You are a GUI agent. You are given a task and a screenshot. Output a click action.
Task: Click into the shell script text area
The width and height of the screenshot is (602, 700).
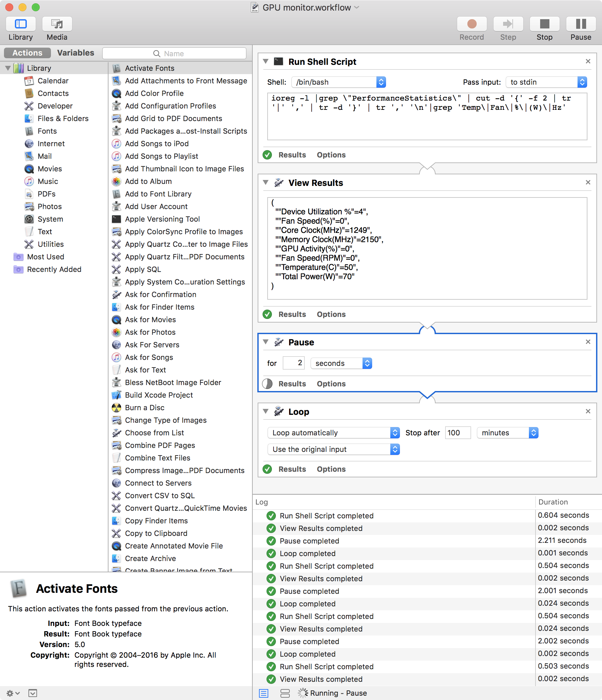click(427, 116)
